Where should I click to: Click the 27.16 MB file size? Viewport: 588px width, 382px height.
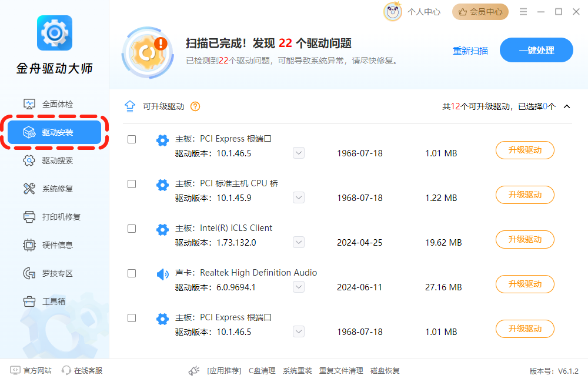coord(443,287)
